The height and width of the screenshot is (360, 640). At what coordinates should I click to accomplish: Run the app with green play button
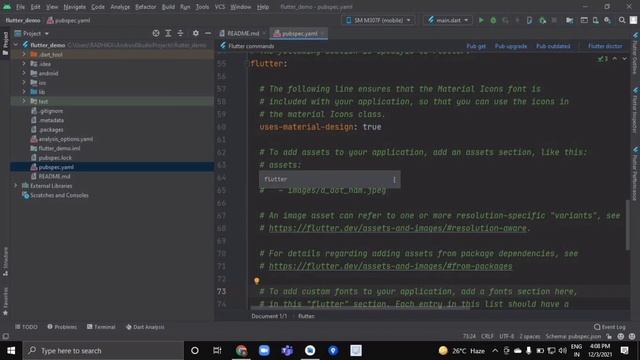(481, 20)
